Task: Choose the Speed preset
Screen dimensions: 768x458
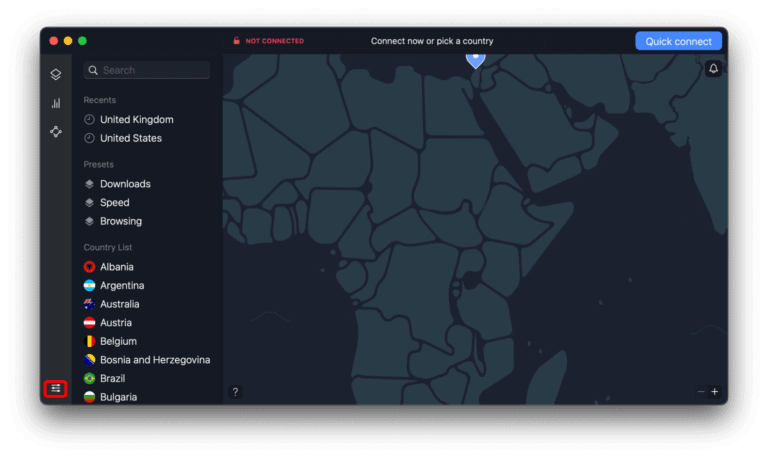Action: (x=114, y=203)
